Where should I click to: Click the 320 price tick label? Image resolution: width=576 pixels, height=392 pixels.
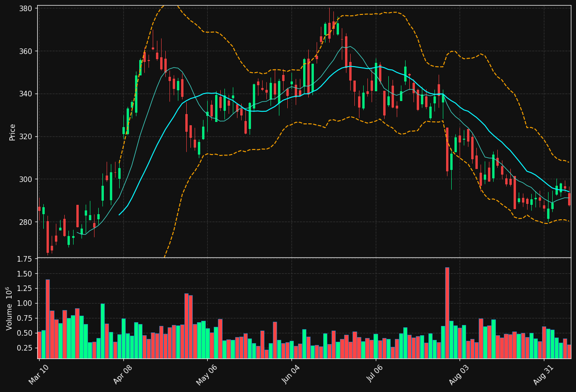(26, 137)
